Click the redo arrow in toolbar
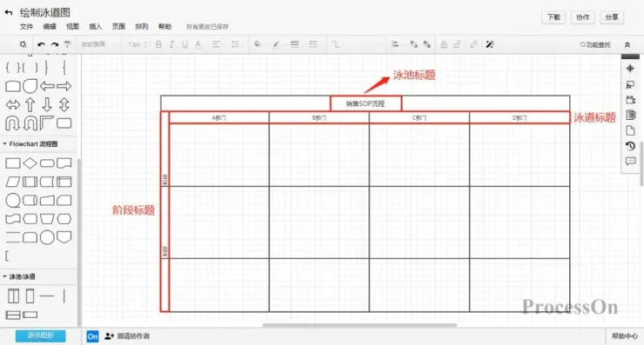 point(54,44)
